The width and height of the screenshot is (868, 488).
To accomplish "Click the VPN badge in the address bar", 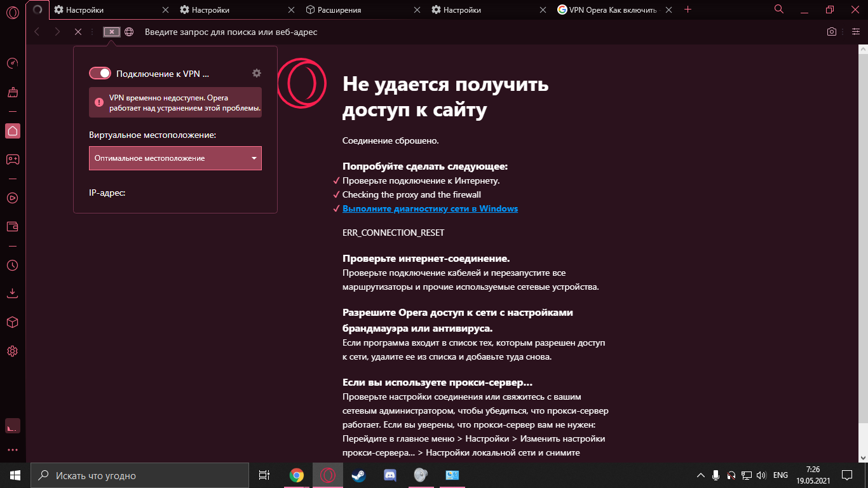I will 112,32.
